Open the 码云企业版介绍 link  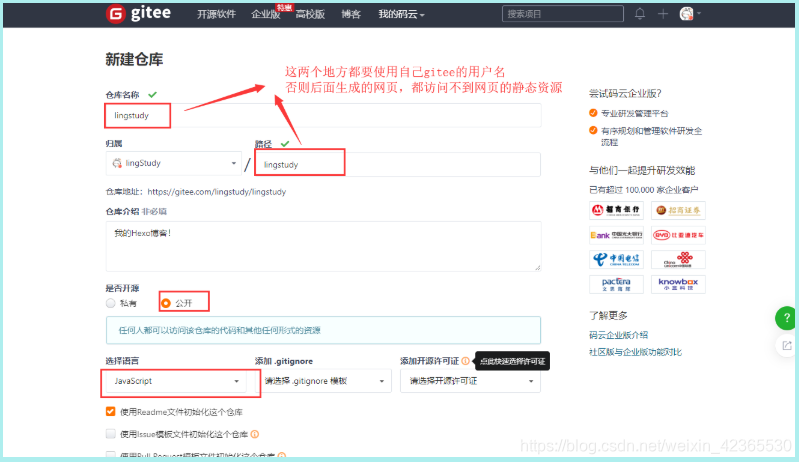(619, 335)
